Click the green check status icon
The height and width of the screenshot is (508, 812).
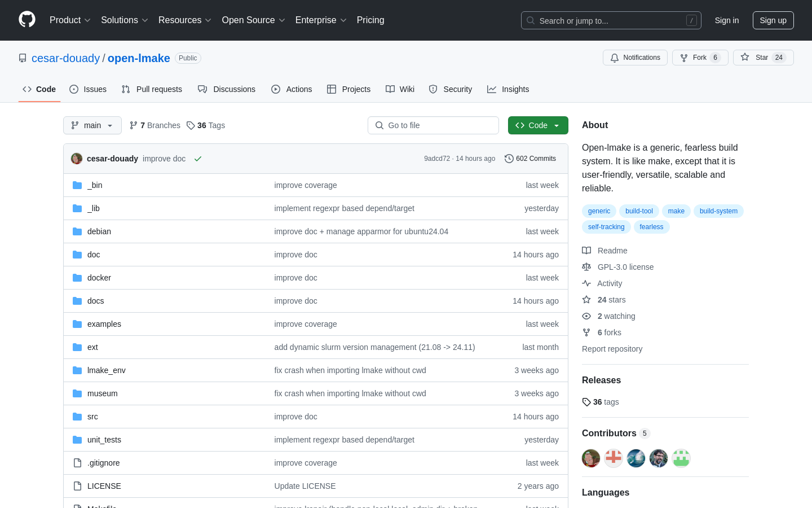pyautogui.click(x=198, y=159)
